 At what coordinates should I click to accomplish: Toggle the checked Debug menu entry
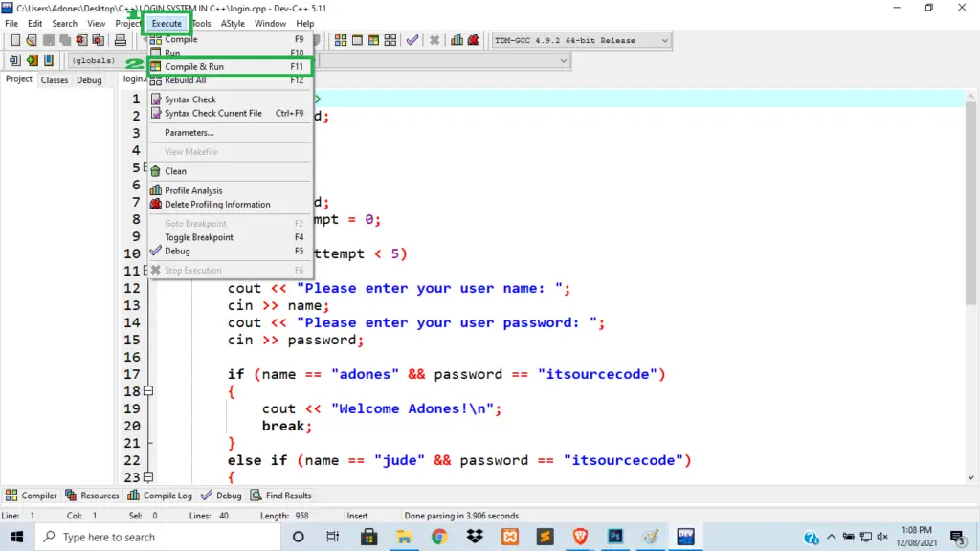tap(230, 252)
